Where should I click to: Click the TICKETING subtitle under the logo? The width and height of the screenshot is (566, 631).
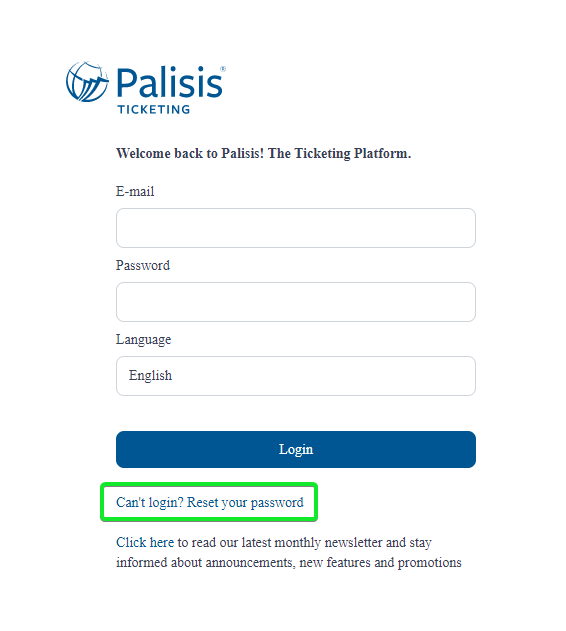tap(154, 109)
